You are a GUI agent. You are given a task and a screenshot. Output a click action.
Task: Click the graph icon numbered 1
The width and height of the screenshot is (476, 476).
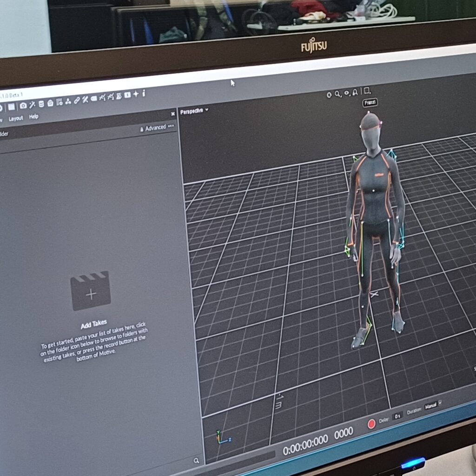(102, 97)
